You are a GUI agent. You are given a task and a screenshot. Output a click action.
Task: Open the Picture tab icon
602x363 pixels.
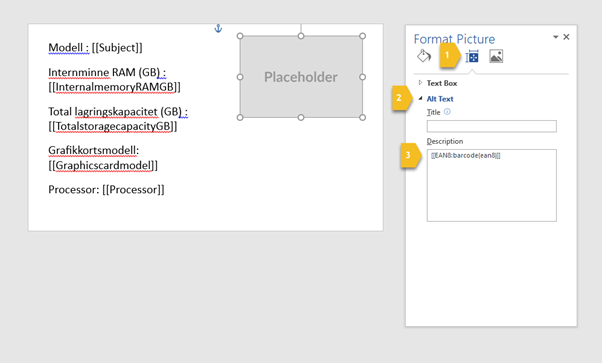[x=496, y=56]
